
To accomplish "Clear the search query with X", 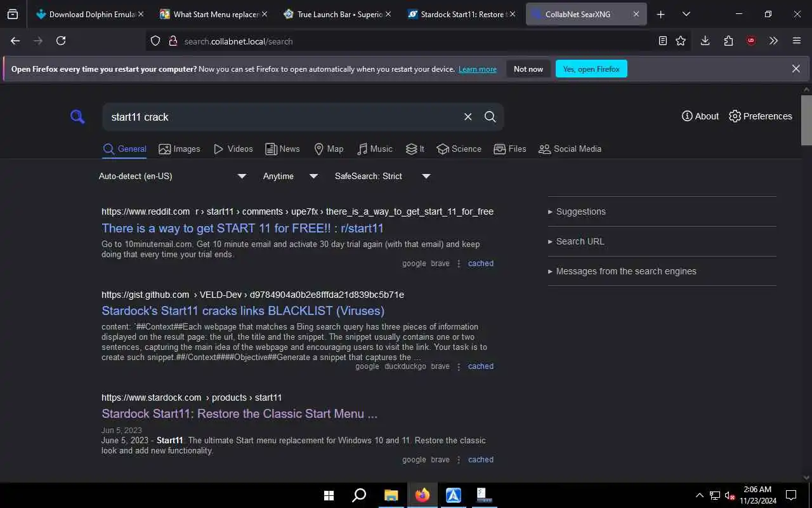I will pyautogui.click(x=468, y=117).
